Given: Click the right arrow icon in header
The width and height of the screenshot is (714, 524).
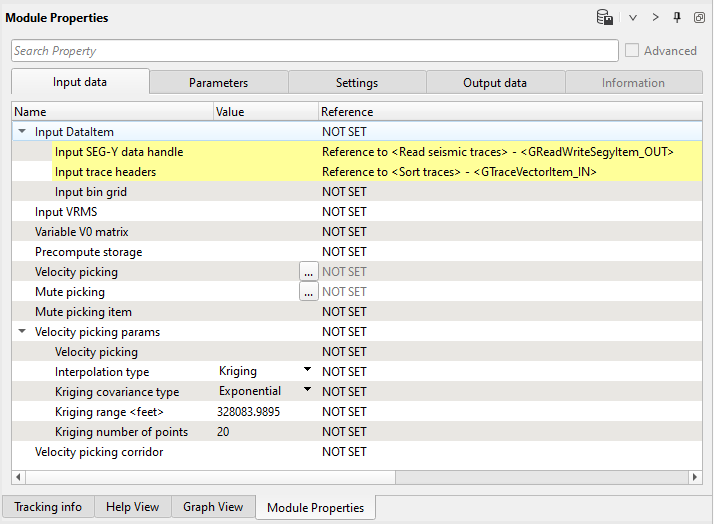Looking at the screenshot, I should coord(656,18).
